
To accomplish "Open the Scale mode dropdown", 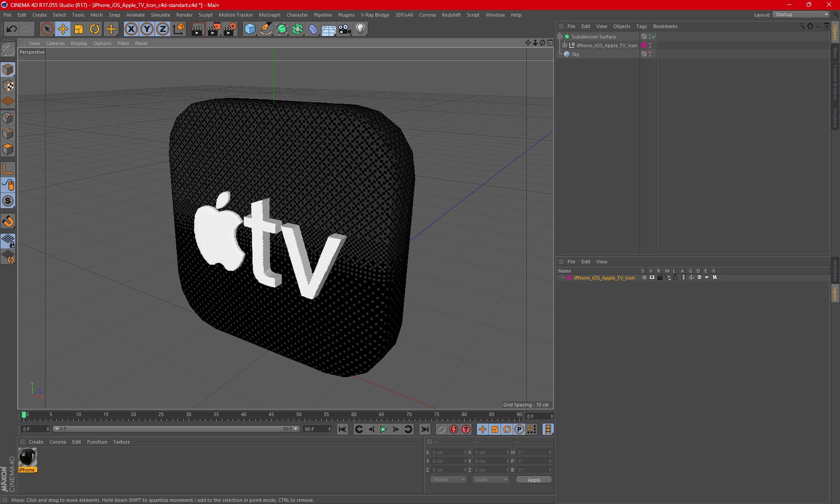I will [491, 479].
